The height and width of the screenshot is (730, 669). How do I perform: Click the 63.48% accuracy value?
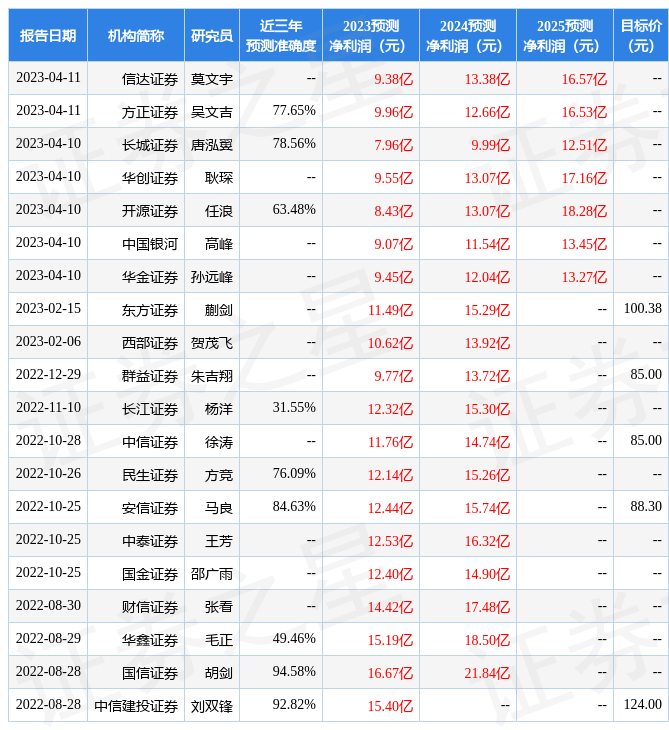(x=294, y=210)
